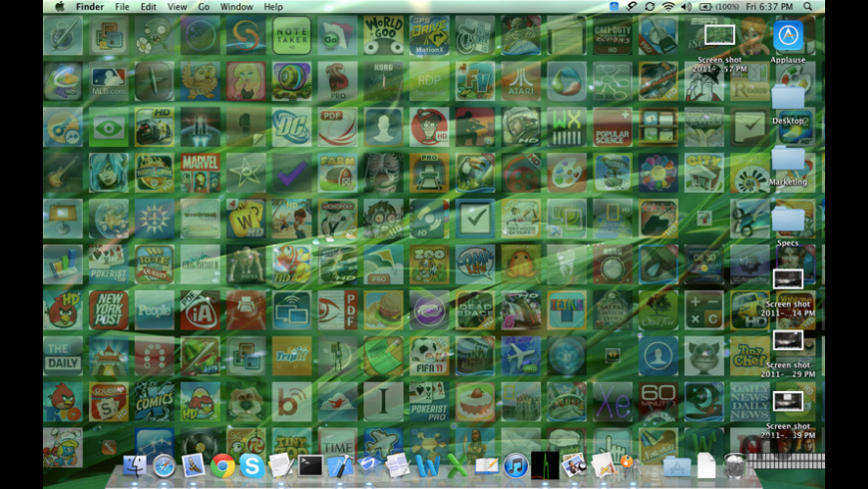Select Screen shot ending 29 PM
Image resolution: width=868 pixels, height=489 pixels.
788,340
